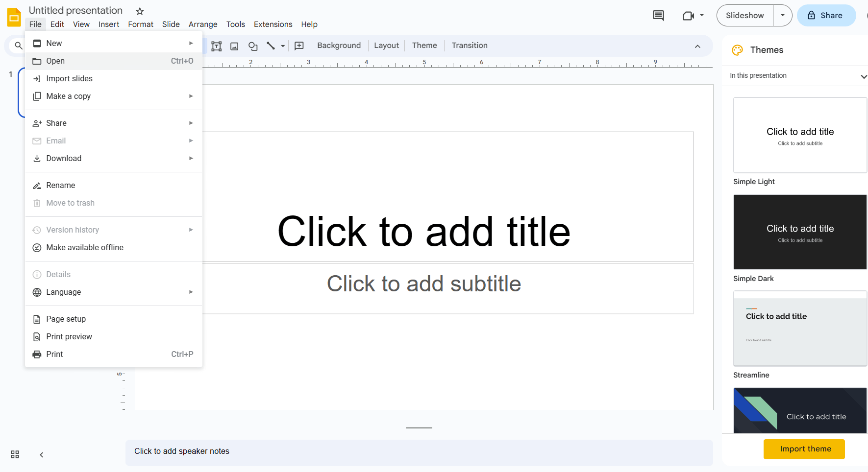Viewport: 868px width, 472px height.
Task: Click the Background toolbar button
Action: click(339, 46)
